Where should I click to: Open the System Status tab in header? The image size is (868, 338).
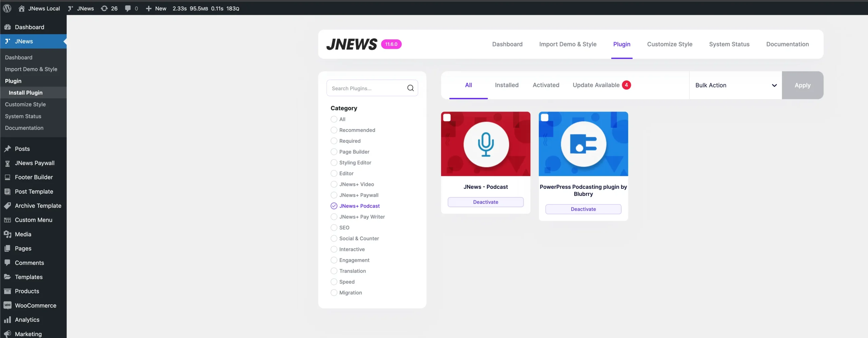coord(729,44)
